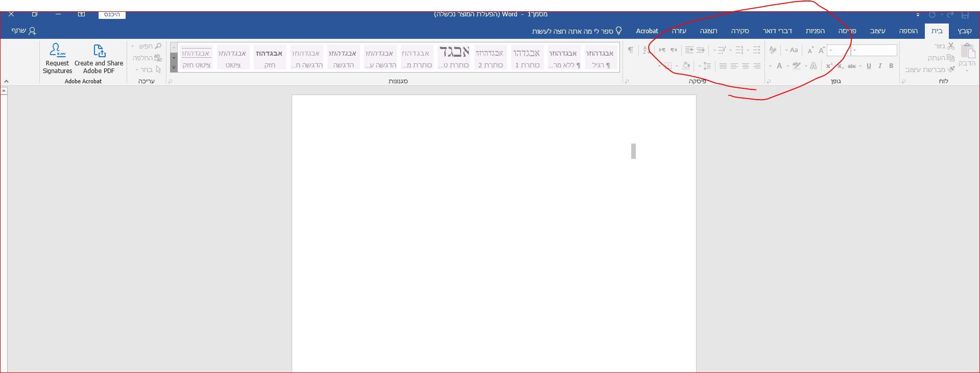This screenshot has height=373, width=980.
Task: Apply borders with the borders icon
Action: (667, 66)
